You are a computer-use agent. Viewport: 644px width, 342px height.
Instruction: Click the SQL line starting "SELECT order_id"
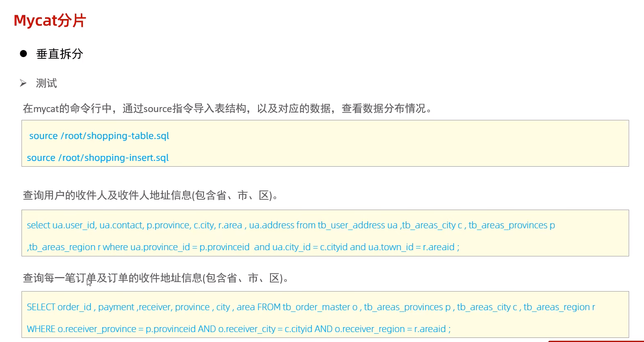311,307
